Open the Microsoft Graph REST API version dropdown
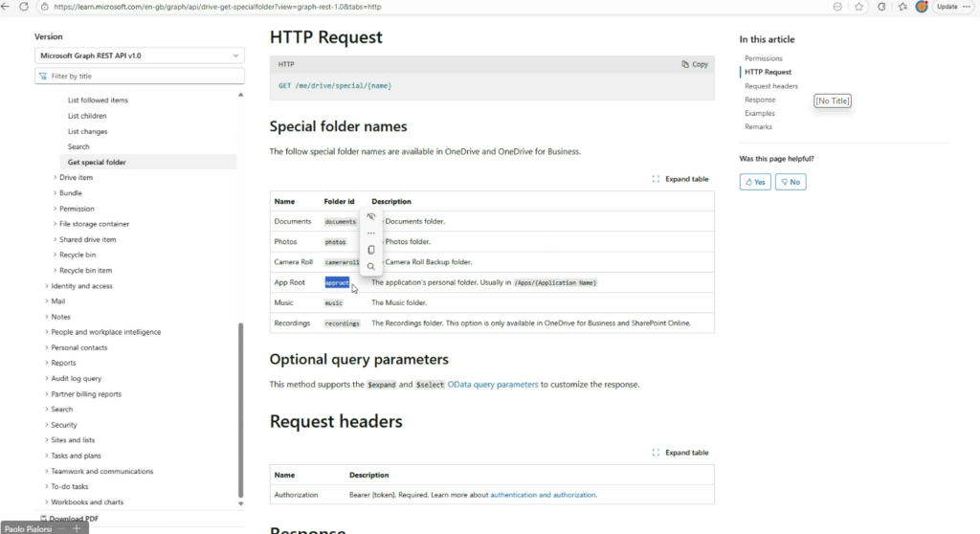The height and width of the screenshot is (534, 980). [140, 56]
